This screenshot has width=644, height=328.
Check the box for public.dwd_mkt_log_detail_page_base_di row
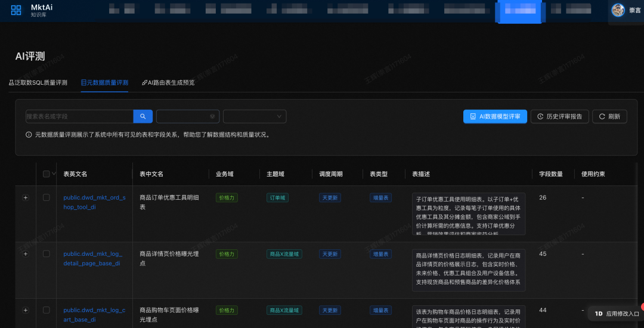pos(47,253)
